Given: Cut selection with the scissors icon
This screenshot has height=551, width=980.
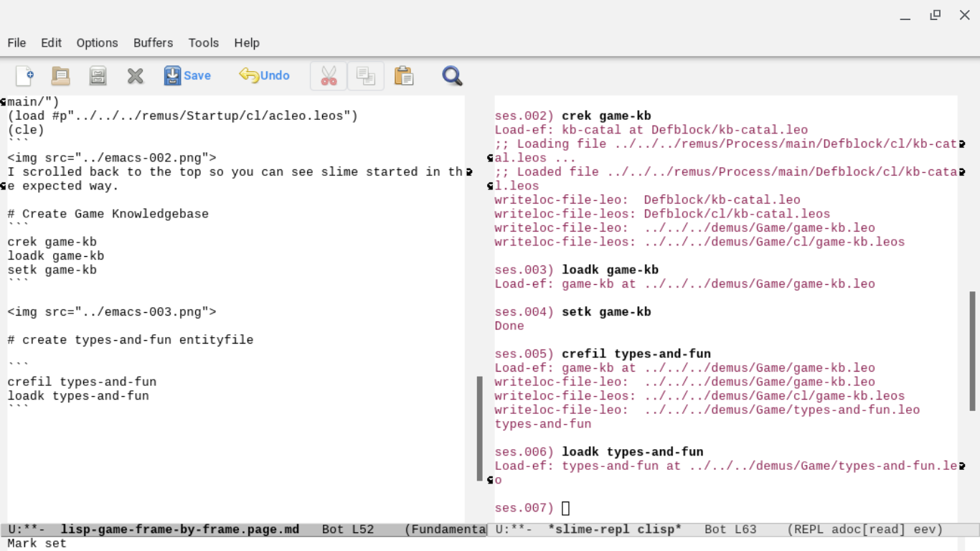Looking at the screenshot, I should coord(329,75).
